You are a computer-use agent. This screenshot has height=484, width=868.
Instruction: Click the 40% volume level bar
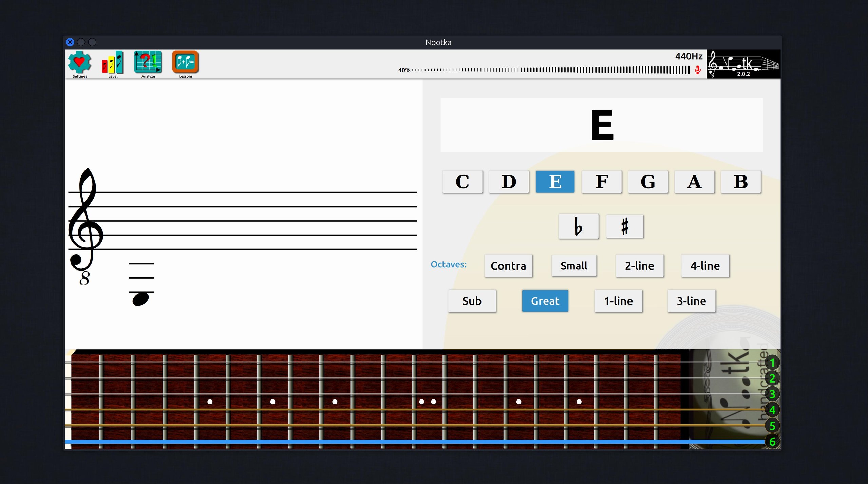[x=550, y=70]
